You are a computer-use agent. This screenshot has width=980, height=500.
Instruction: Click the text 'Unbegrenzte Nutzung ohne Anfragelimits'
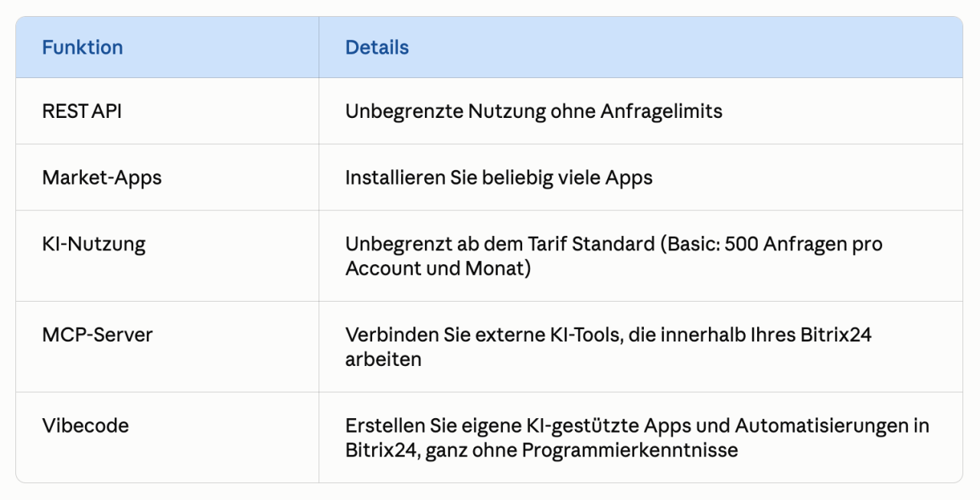(534, 112)
